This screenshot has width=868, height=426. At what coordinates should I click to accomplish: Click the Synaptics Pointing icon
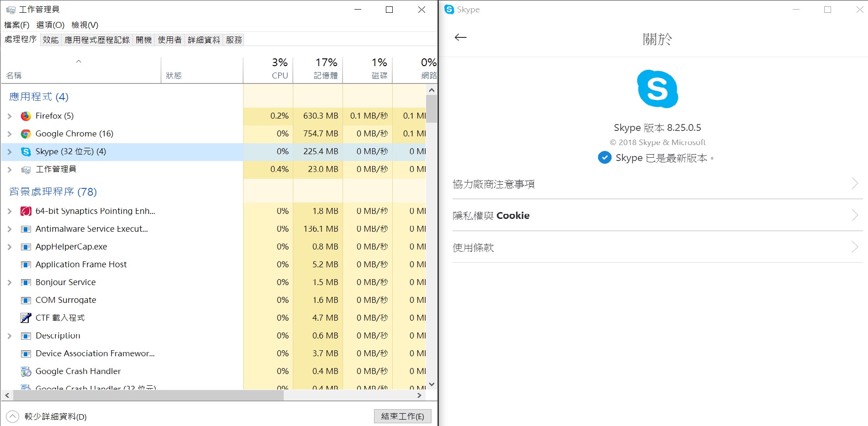click(x=26, y=211)
